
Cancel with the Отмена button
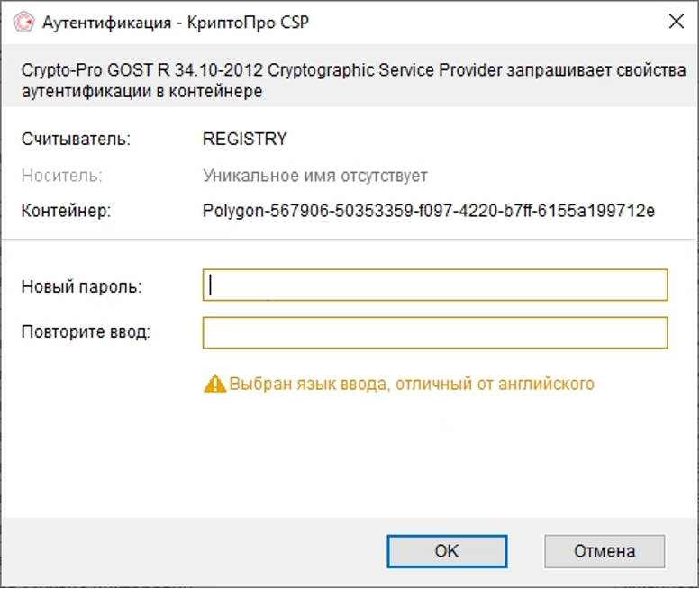[605, 551]
